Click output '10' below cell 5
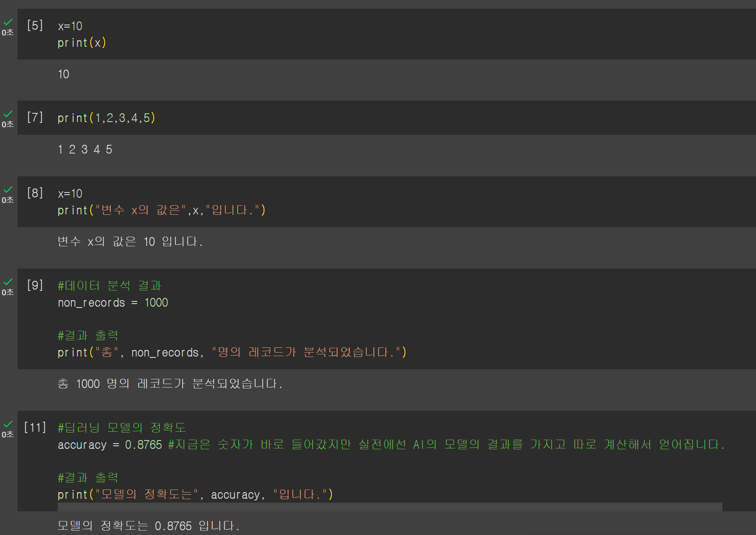This screenshot has width=756, height=535. 63,74
